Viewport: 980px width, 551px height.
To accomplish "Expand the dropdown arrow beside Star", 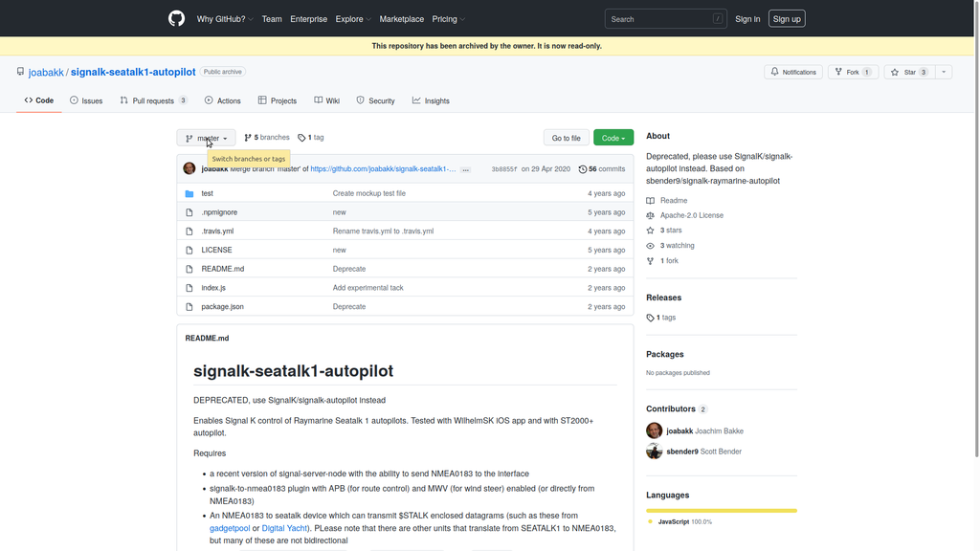I will point(944,72).
